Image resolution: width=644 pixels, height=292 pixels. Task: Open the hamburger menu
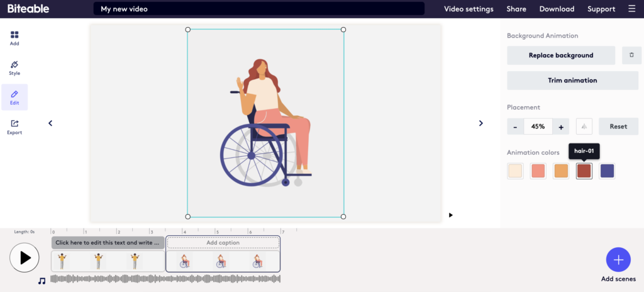coord(631,9)
